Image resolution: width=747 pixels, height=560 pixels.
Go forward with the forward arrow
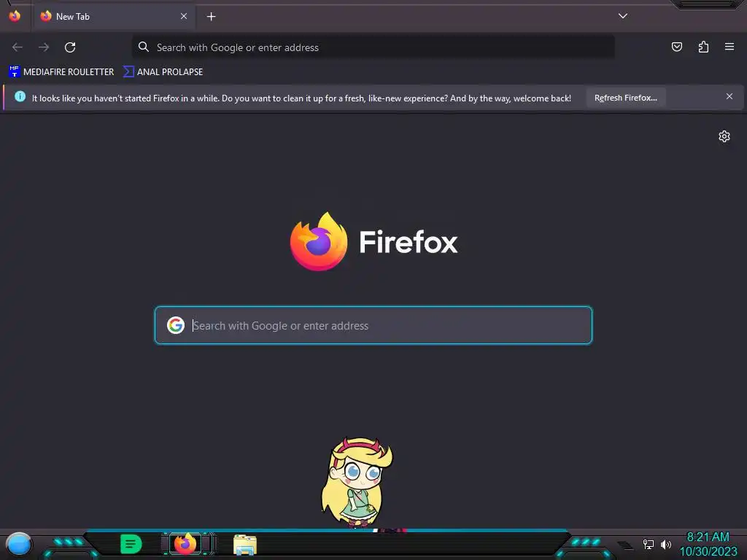click(x=44, y=47)
